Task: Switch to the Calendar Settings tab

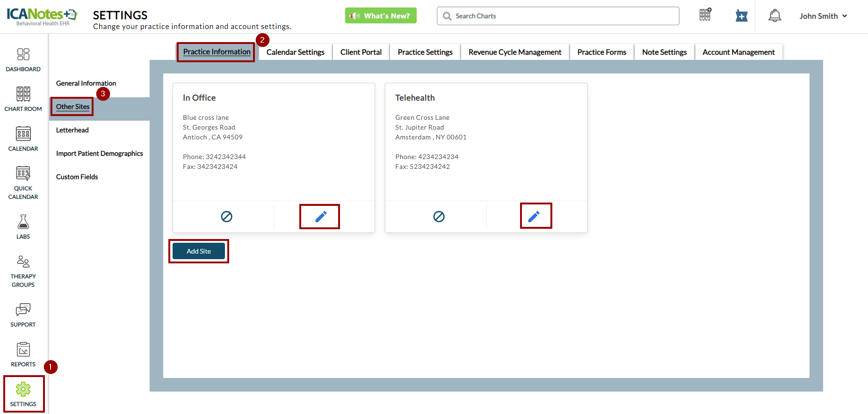Action: click(x=295, y=52)
